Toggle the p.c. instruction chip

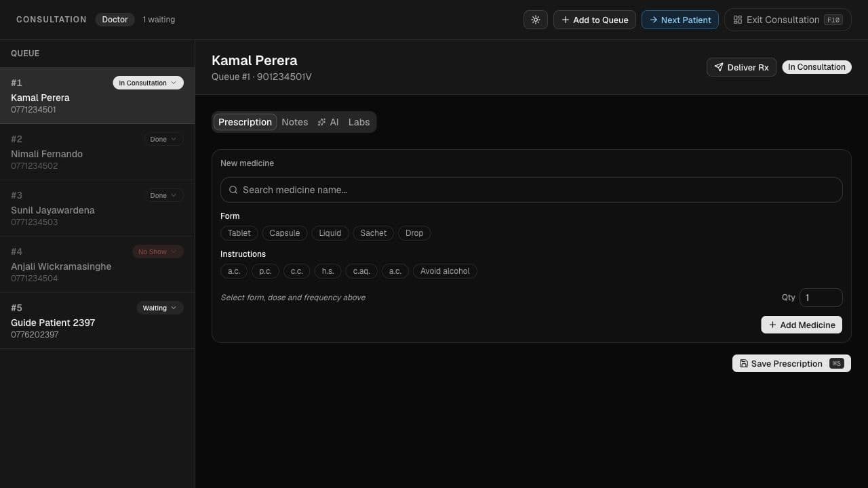(265, 271)
